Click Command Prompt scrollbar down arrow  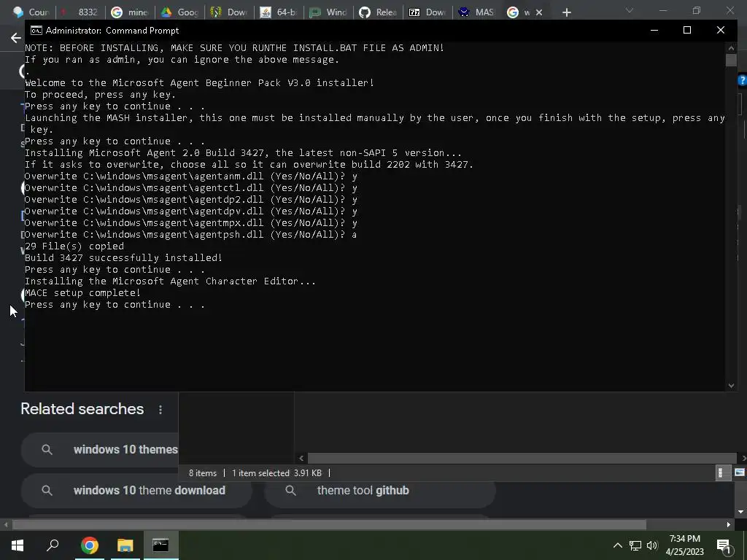[x=731, y=386]
